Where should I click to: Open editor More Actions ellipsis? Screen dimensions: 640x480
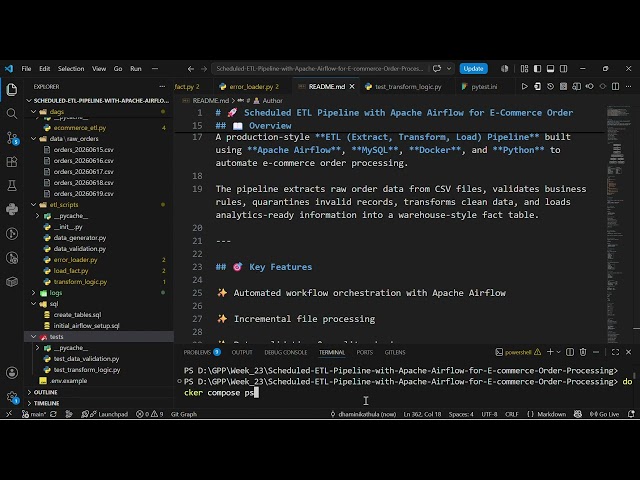629,87
